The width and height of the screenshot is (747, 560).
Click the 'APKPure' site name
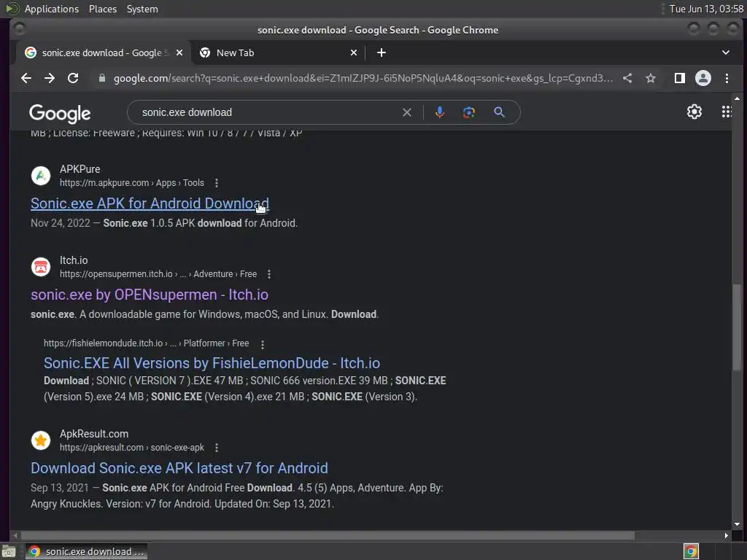80,169
